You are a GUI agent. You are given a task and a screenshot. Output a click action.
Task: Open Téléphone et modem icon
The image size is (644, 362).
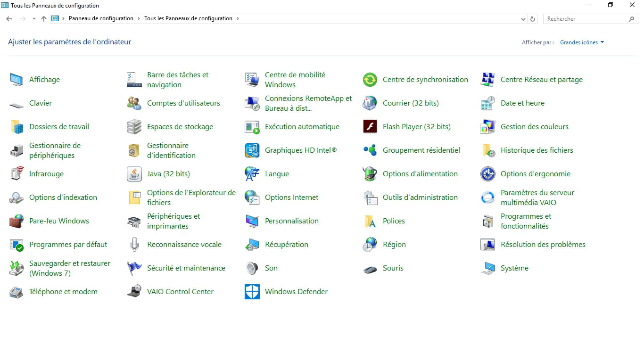(x=17, y=292)
